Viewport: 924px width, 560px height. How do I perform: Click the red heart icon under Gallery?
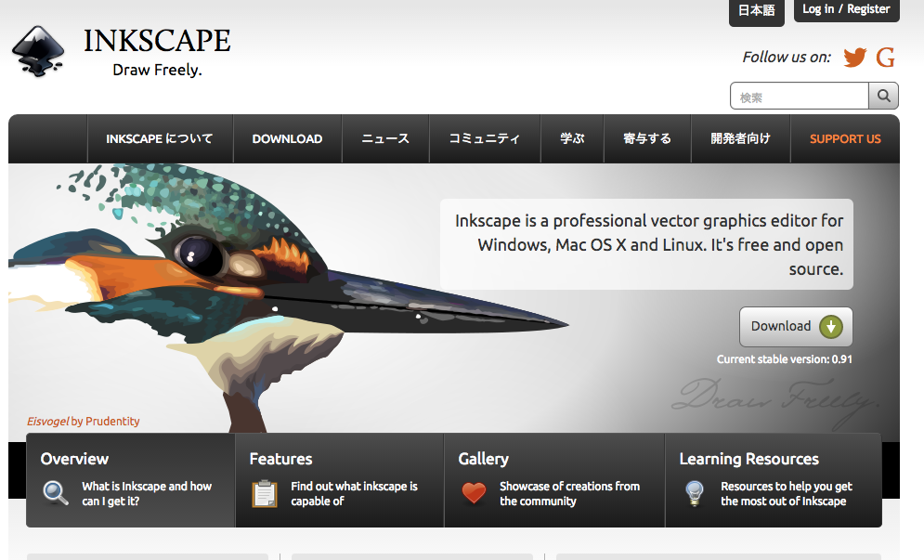(x=474, y=493)
